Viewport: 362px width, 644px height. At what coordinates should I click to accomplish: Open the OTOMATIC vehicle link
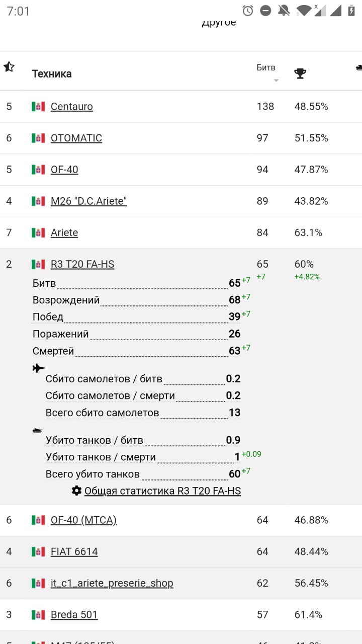point(76,138)
